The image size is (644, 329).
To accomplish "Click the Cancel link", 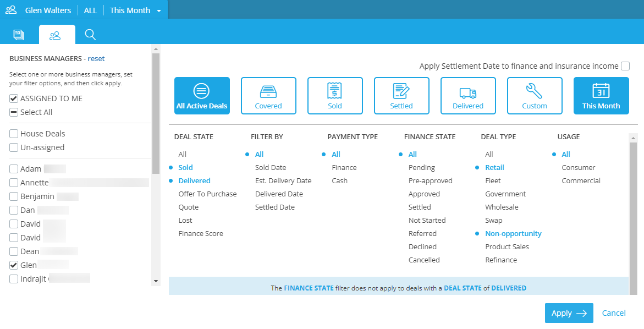I will click(x=614, y=313).
